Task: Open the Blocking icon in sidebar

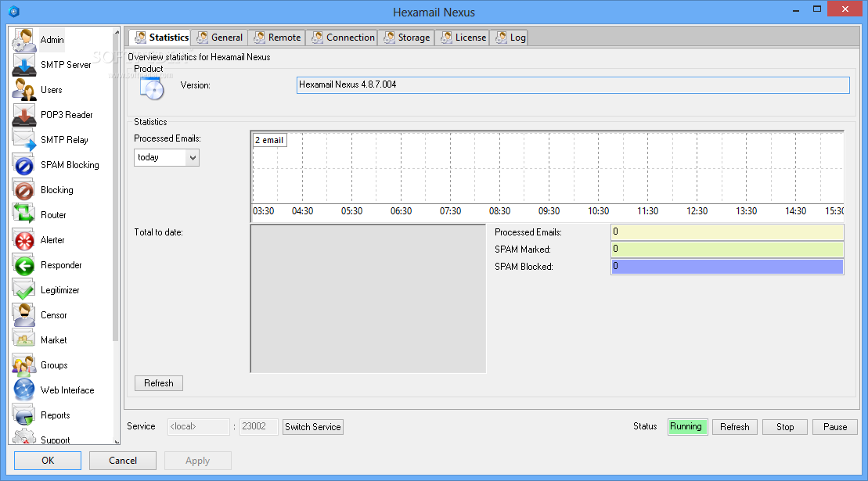Action: [23, 189]
